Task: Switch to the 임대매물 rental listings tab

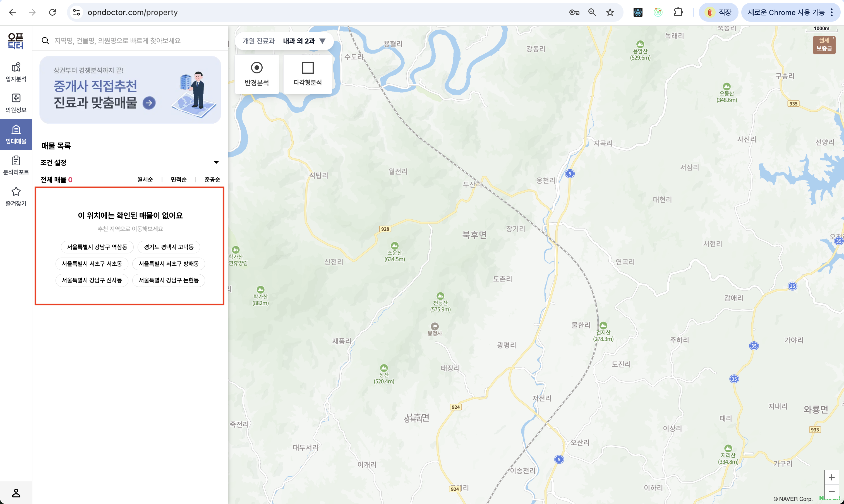Action: (16, 135)
